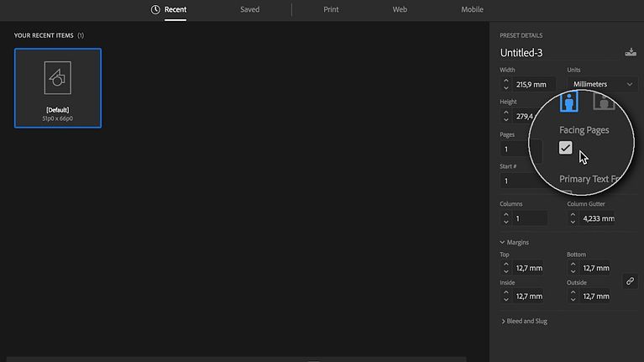This screenshot has width=644, height=362.
Task: Increase Outside margin with up arrow
Action: 573,292
